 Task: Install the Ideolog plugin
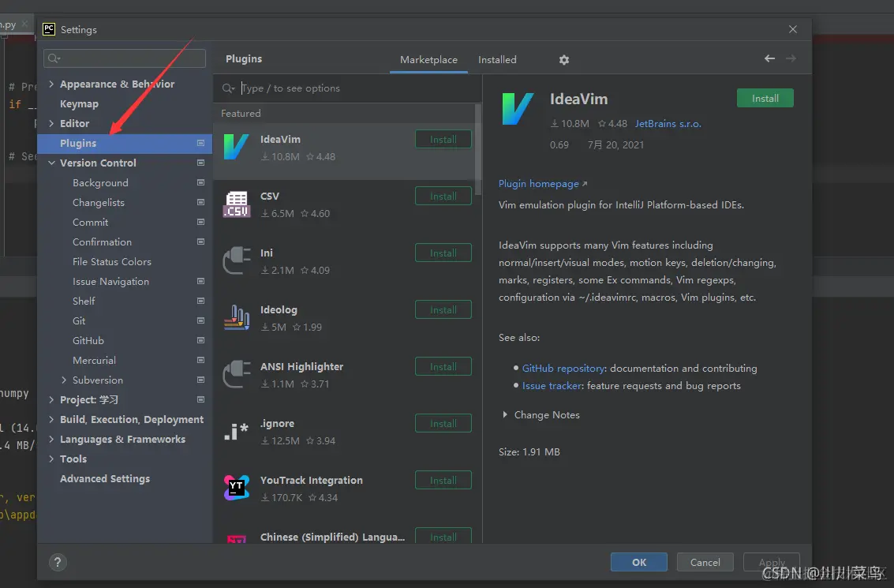click(443, 309)
